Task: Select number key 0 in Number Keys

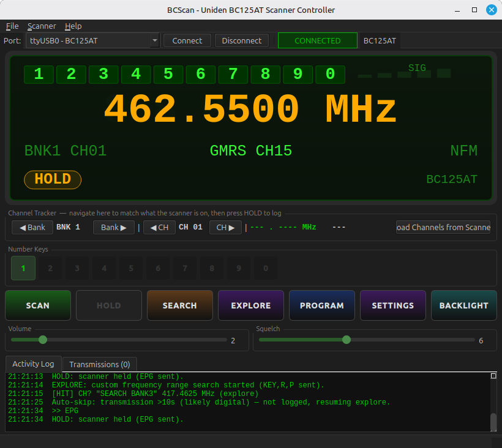Action: [x=266, y=268]
